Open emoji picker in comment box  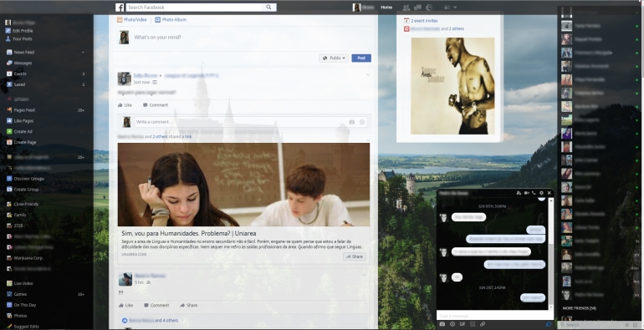362,122
